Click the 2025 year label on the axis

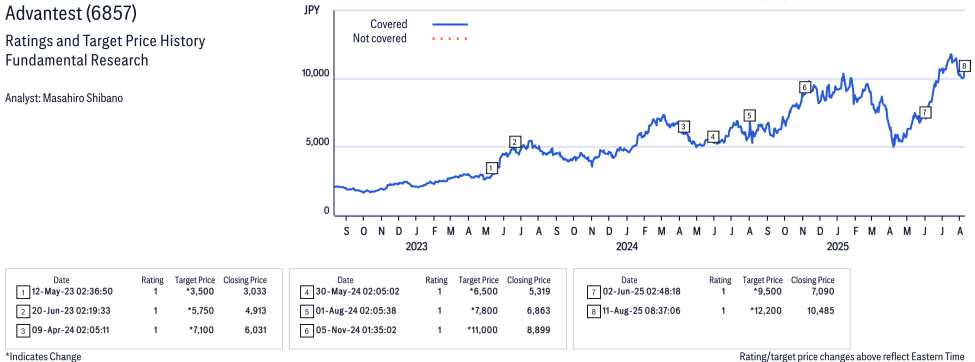tap(837, 246)
